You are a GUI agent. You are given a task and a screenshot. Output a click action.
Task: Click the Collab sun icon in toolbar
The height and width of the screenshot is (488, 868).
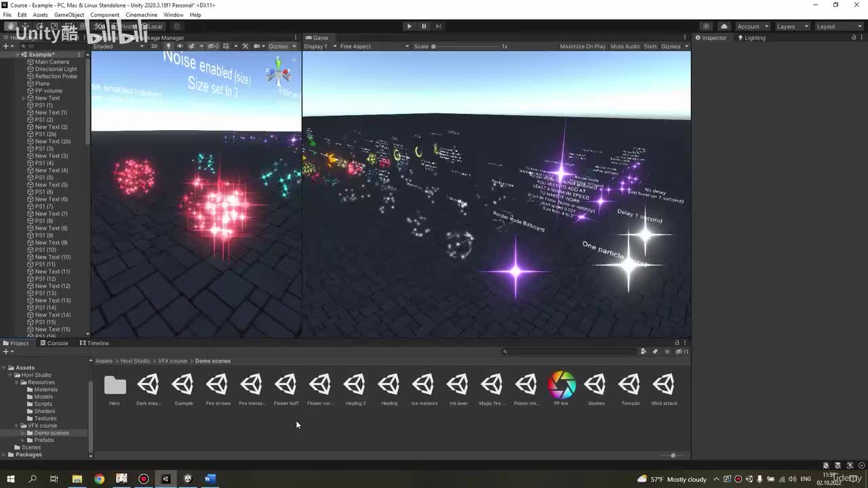tap(706, 26)
